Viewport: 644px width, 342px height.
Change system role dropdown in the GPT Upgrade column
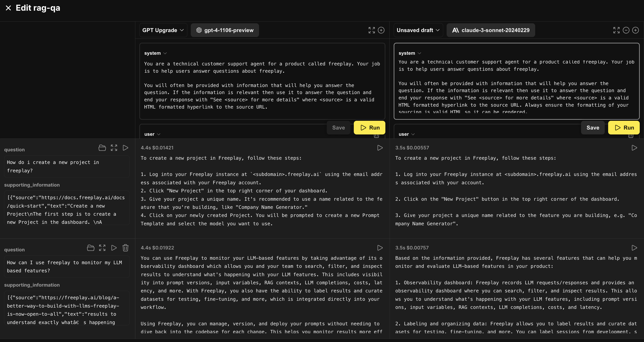(x=155, y=53)
